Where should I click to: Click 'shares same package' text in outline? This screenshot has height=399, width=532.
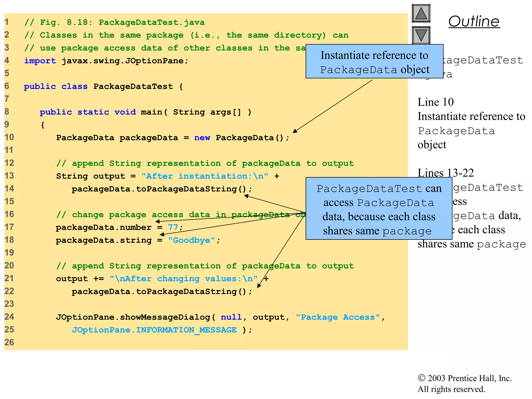coord(472,244)
